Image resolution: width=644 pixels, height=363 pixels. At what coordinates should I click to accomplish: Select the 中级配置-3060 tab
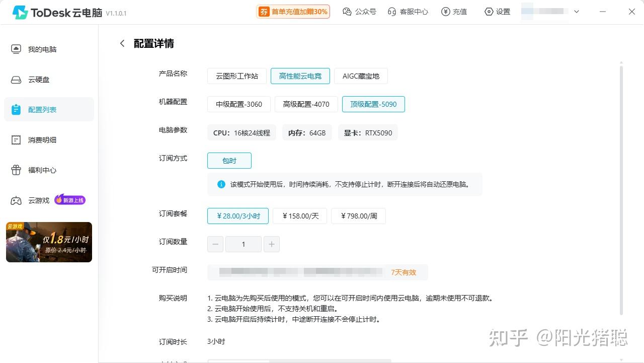coord(238,104)
